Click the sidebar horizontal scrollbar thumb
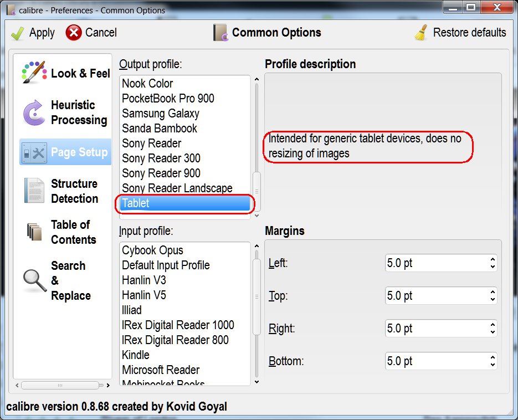Image resolution: width=518 pixels, height=420 pixels. (60, 385)
